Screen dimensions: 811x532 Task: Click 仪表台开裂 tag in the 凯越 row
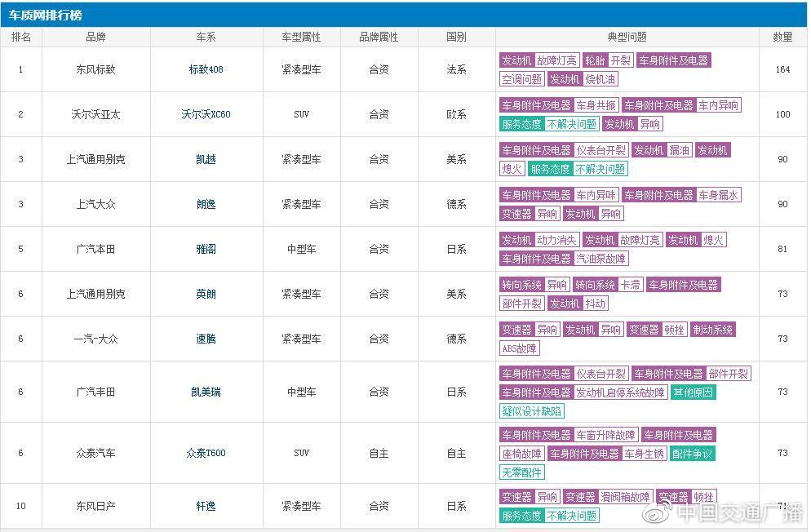tap(600, 150)
